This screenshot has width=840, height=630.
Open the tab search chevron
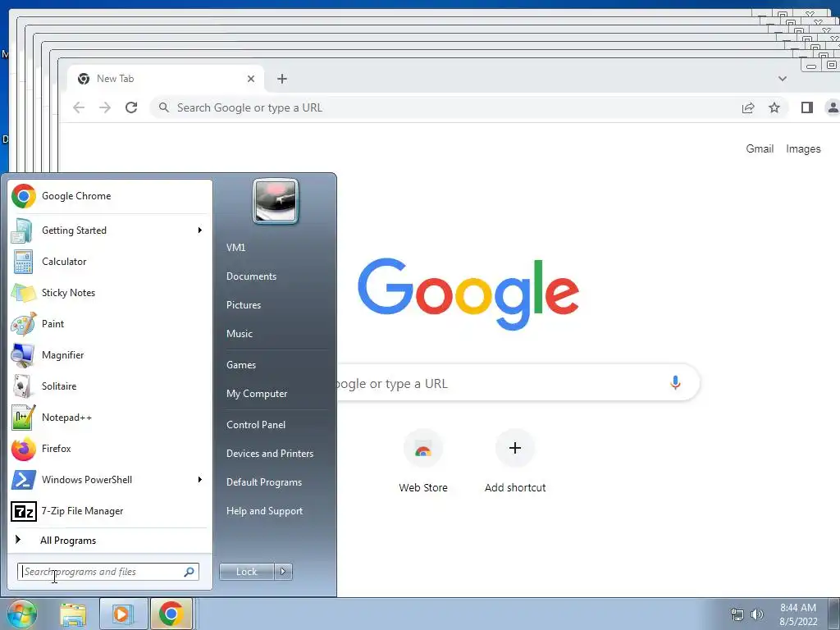coord(782,79)
